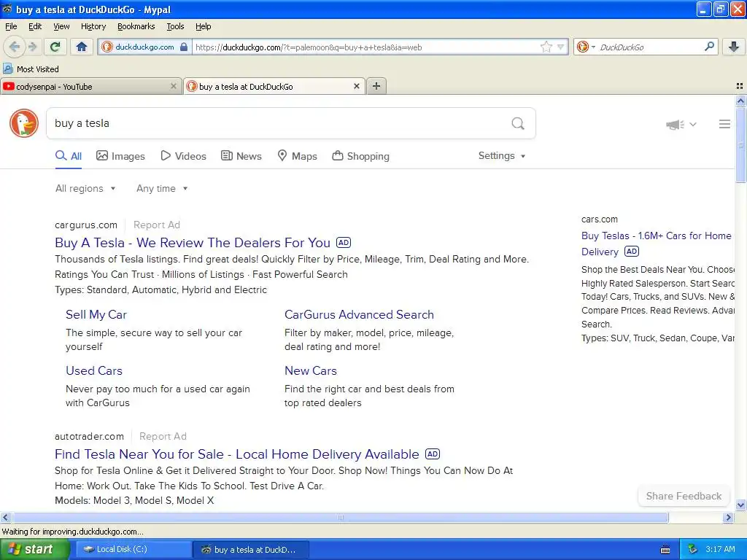Open the hamburger side menu
Viewport: 747px width, 560px height.
pos(724,124)
